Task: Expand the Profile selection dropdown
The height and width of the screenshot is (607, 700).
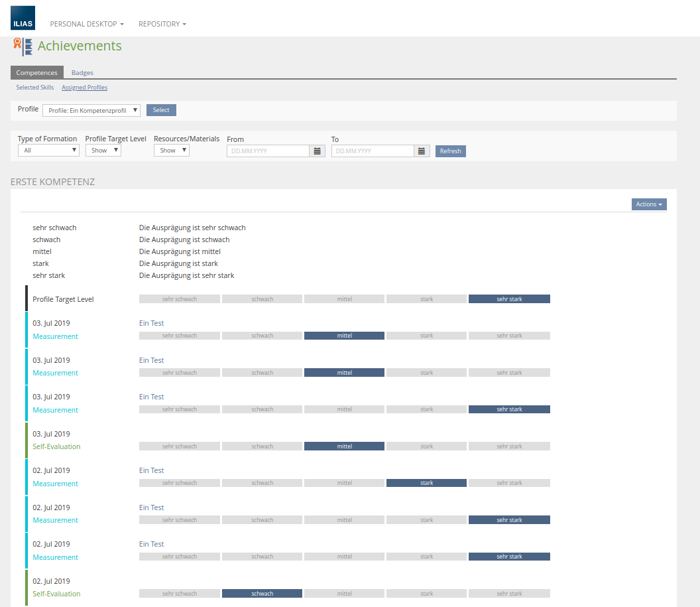Action: coord(91,111)
